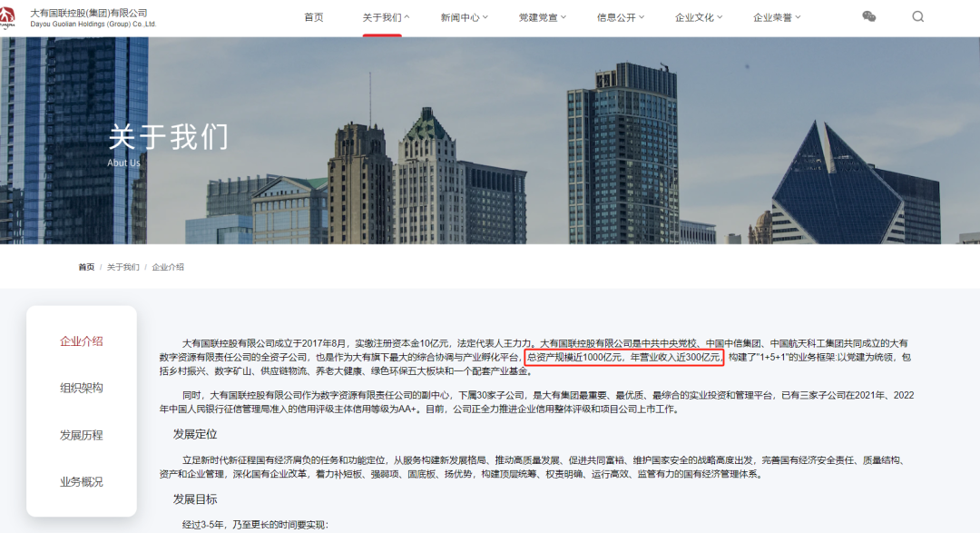Open the 新闻中心 navigation menu
The height and width of the screenshot is (533, 980).
(x=460, y=17)
